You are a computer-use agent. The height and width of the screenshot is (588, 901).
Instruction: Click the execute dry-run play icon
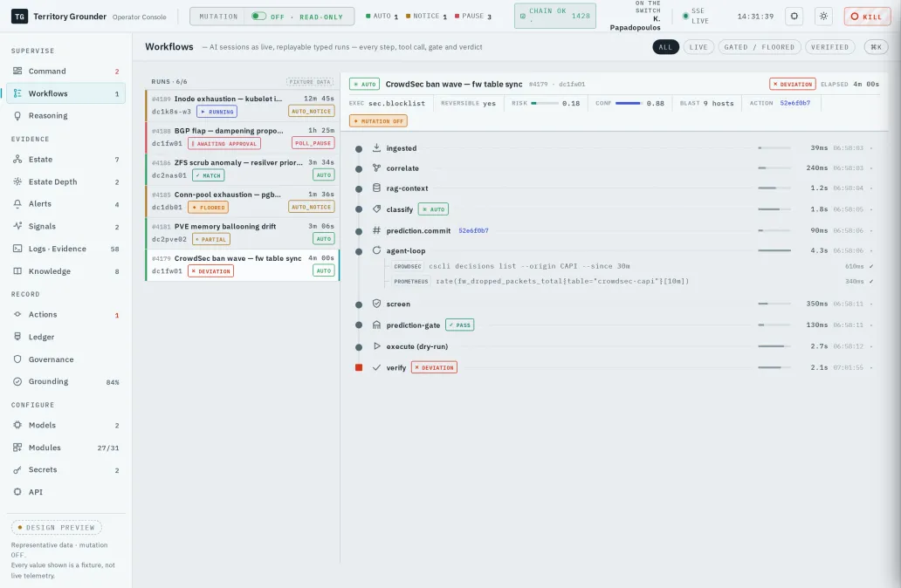[376, 346]
